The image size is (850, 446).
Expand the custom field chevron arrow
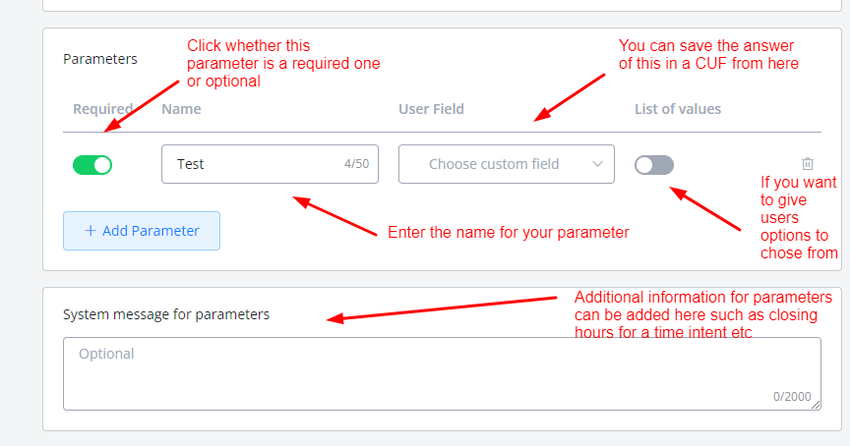[x=598, y=164]
